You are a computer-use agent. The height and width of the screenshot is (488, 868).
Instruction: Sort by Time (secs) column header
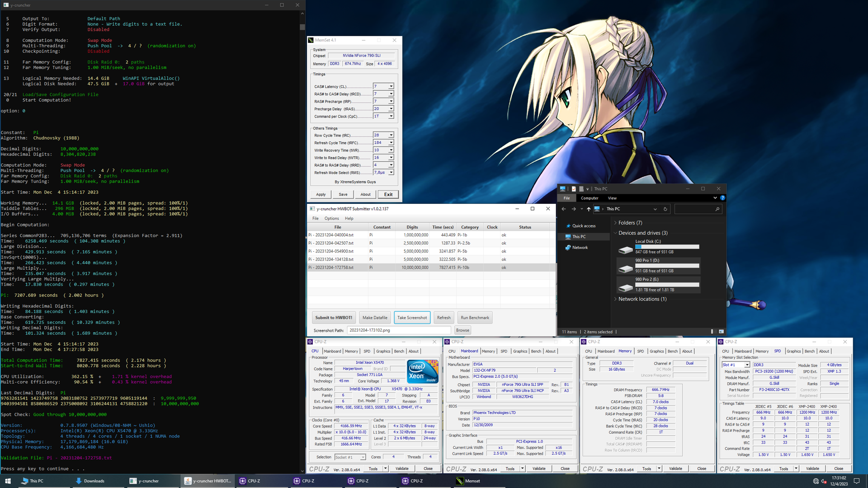pyautogui.click(x=443, y=227)
